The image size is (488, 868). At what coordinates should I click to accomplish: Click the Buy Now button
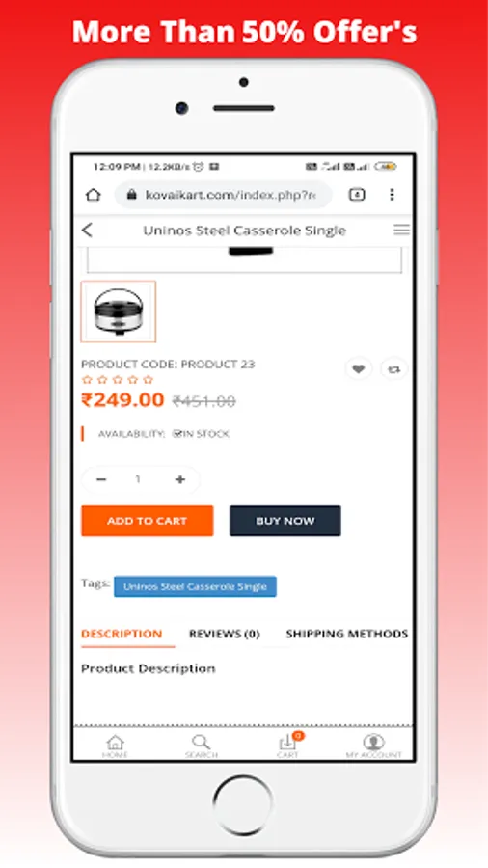click(x=285, y=521)
